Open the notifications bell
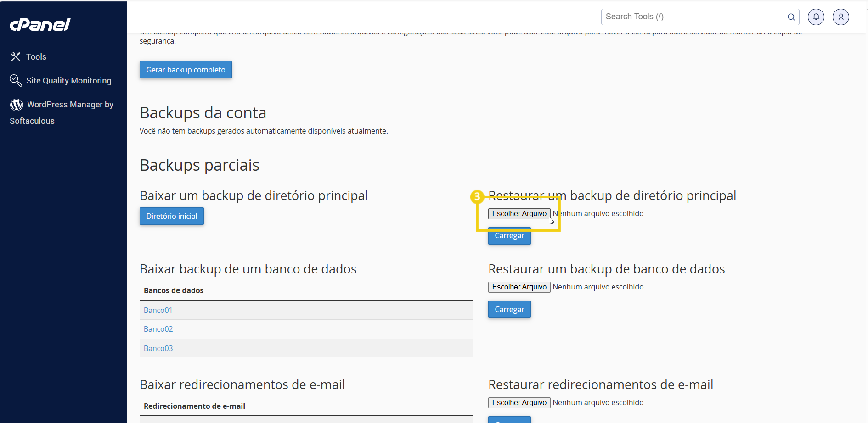Screen dimensions: 868x423 816,17
